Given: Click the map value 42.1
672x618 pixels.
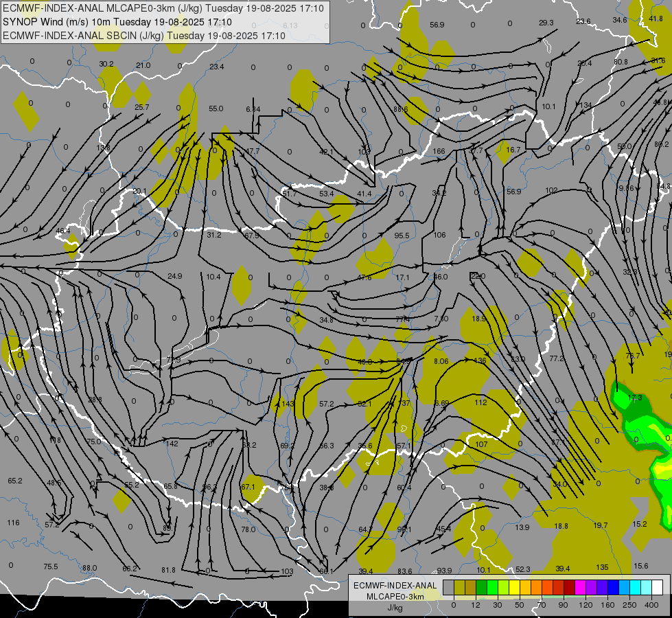Looking at the screenshot, I should [326, 152].
